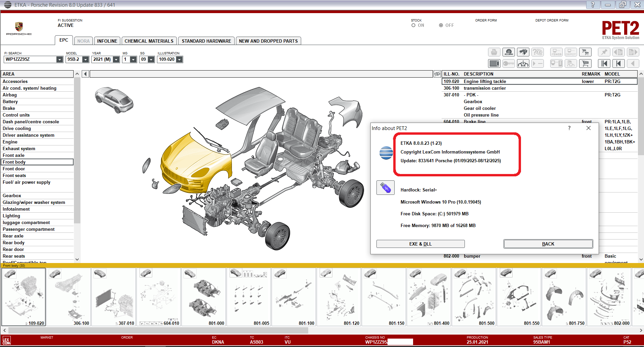Select the STOCK OFF radio button
The image size is (644, 347).
point(441,25)
